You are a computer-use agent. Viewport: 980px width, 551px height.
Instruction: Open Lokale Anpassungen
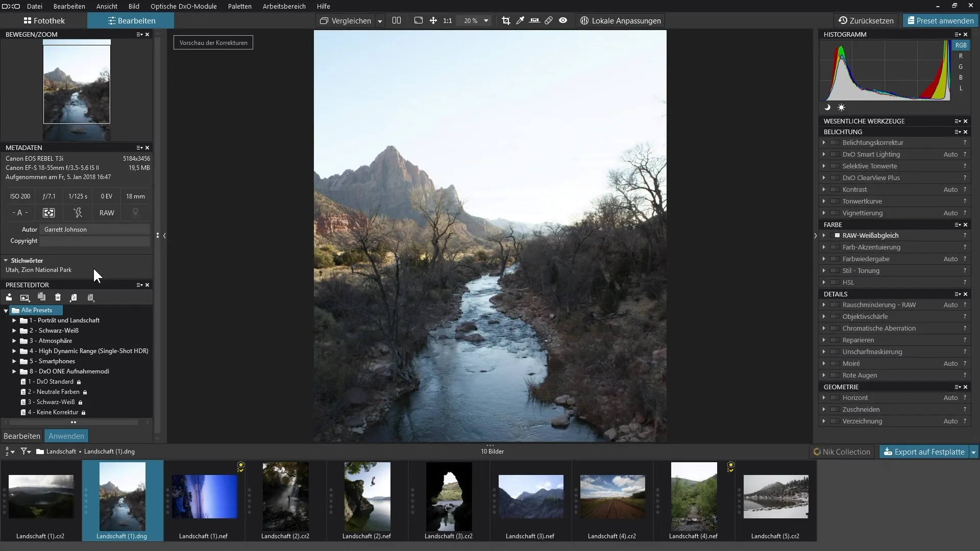click(x=621, y=21)
